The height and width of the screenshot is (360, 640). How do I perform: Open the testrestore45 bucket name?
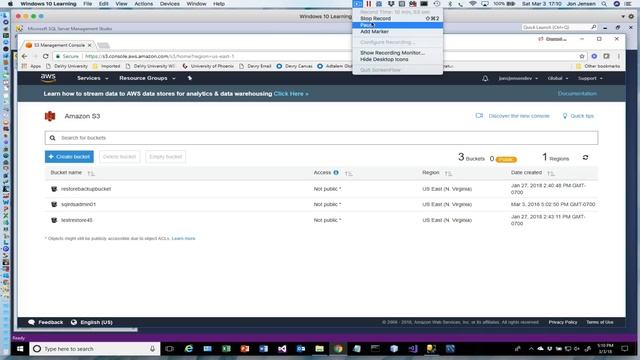[77, 220]
